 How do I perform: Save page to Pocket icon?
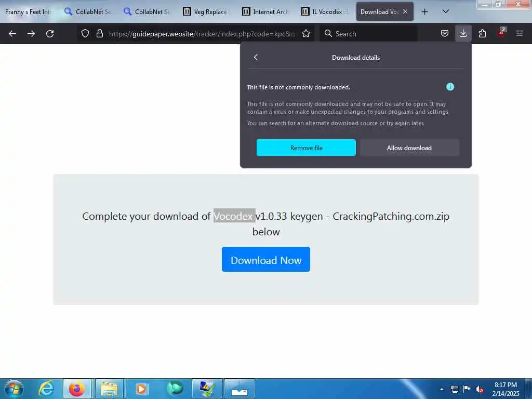445,34
